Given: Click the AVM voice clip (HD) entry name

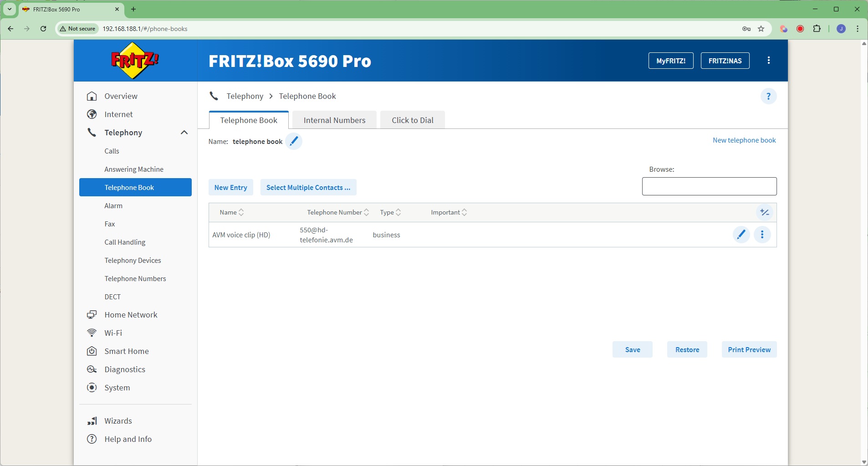Looking at the screenshot, I should pos(241,235).
